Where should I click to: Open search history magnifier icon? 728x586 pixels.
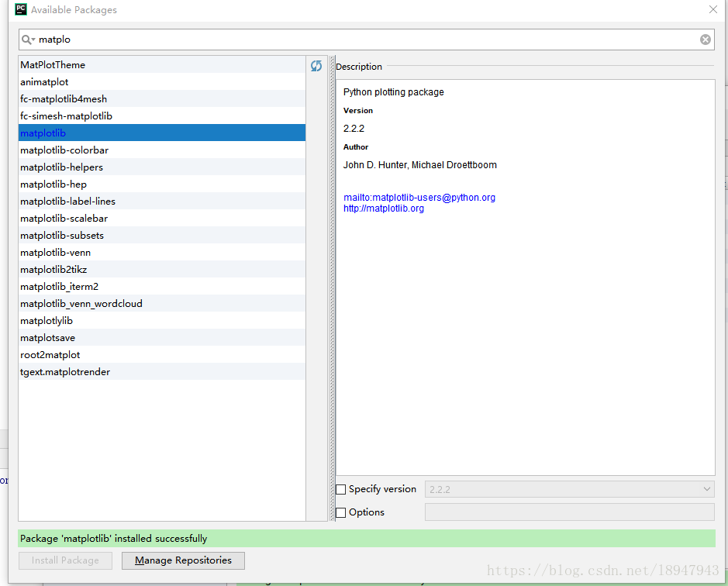click(x=28, y=40)
